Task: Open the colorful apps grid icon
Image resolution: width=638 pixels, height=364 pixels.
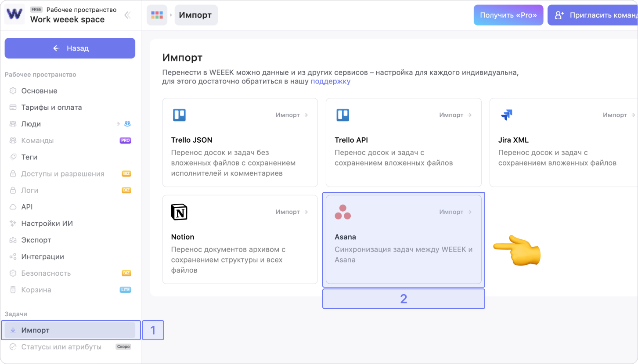Action: pyautogui.click(x=157, y=15)
